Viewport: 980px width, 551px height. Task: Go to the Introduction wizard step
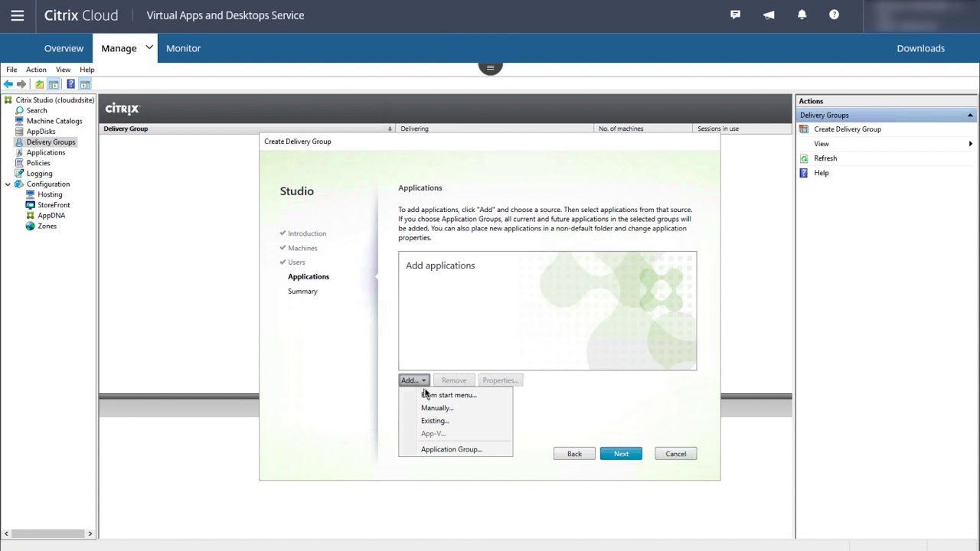pyautogui.click(x=307, y=233)
